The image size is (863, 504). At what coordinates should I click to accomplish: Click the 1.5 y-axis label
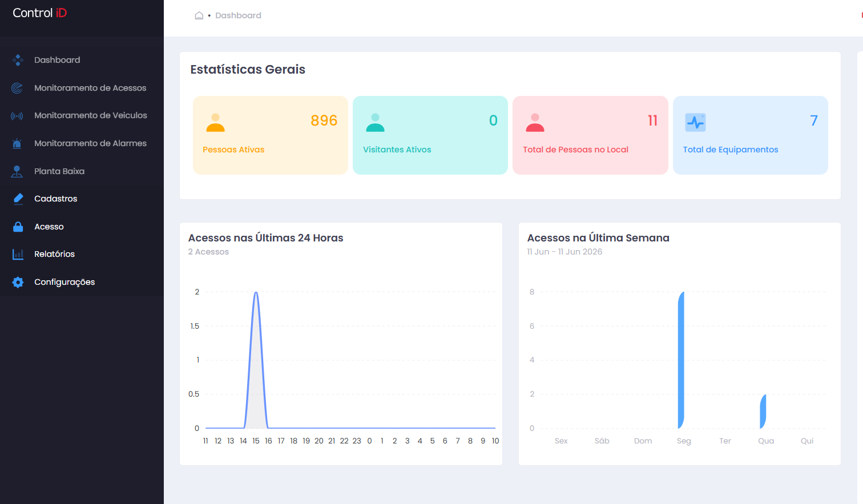pyautogui.click(x=195, y=326)
